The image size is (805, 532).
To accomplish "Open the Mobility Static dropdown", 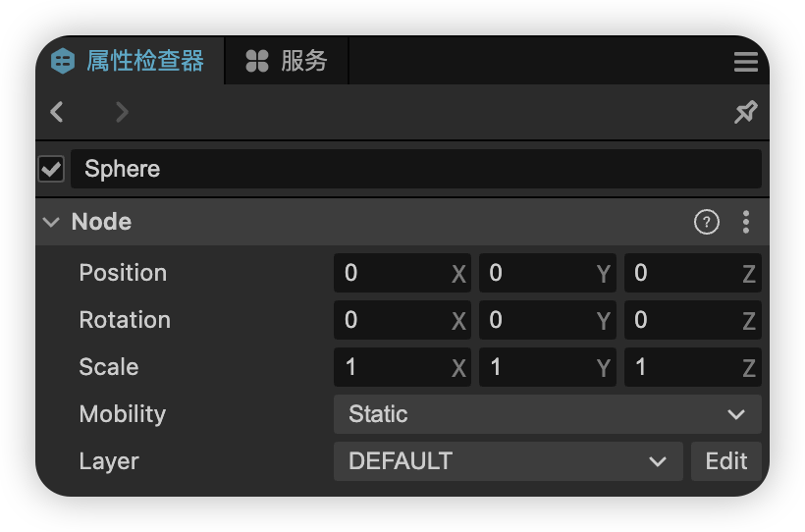I will 547,414.
